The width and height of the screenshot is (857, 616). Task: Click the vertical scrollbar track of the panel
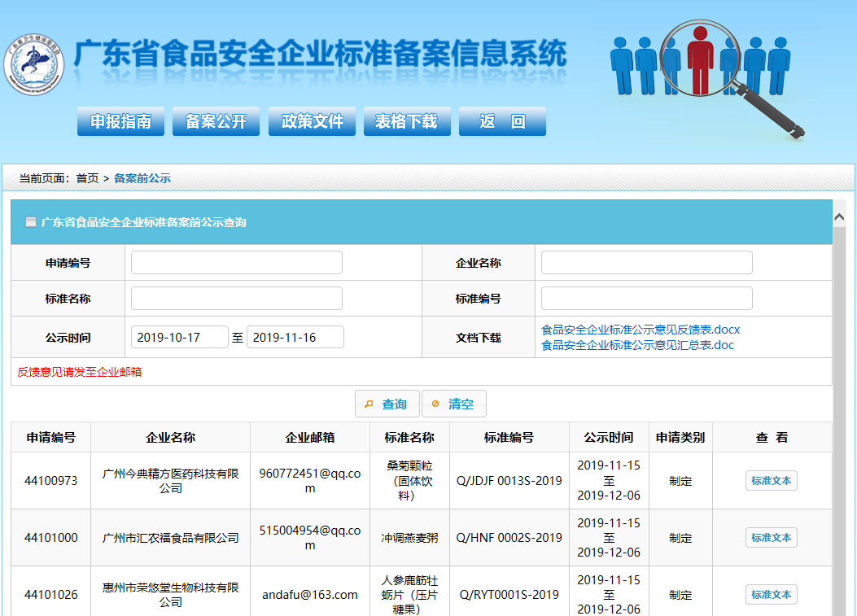(x=839, y=421)
